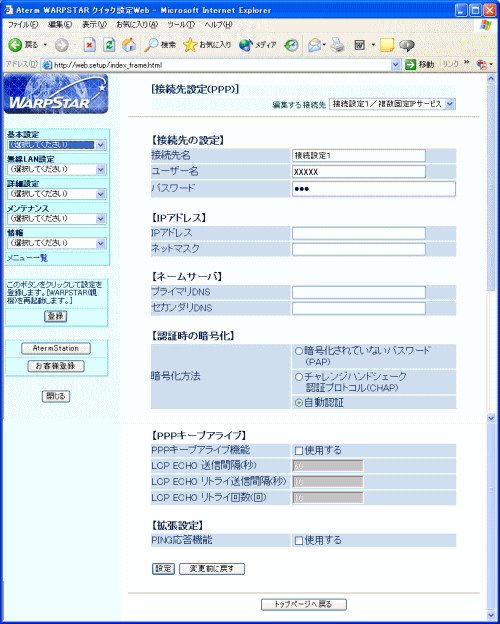The height and width of the screenshot is (624, 500).
Task: Open the Media (メディア) globe button
Action: (x=258, y=45)
